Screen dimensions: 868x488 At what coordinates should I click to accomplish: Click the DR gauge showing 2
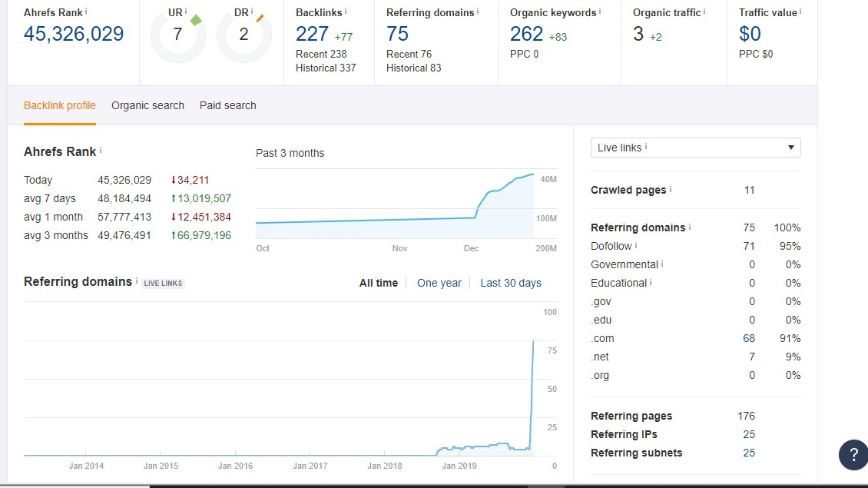(244, 35)
